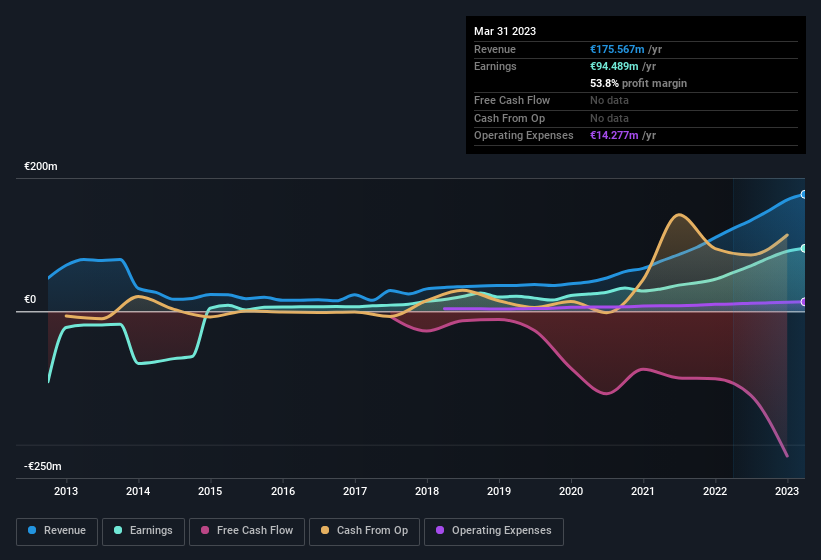
Task: Click the €94.489m earnings value in tooltip
Action: (614, 66)
